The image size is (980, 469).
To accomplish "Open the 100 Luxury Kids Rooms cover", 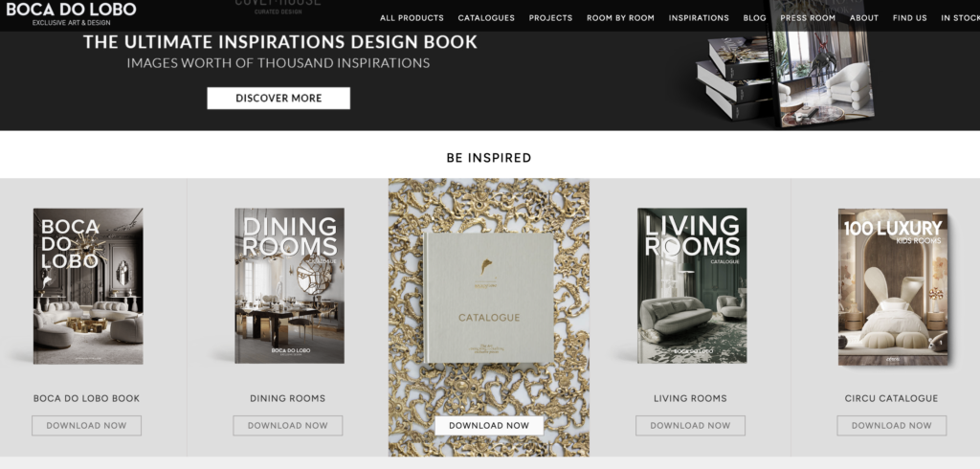I will pyautogui.click(x=893, y=287).
